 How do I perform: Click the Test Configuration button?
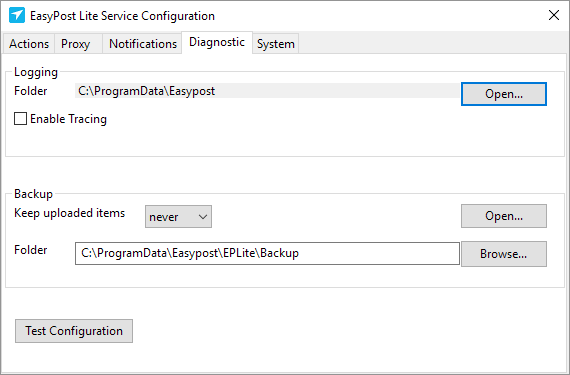[x=74, y=331]
